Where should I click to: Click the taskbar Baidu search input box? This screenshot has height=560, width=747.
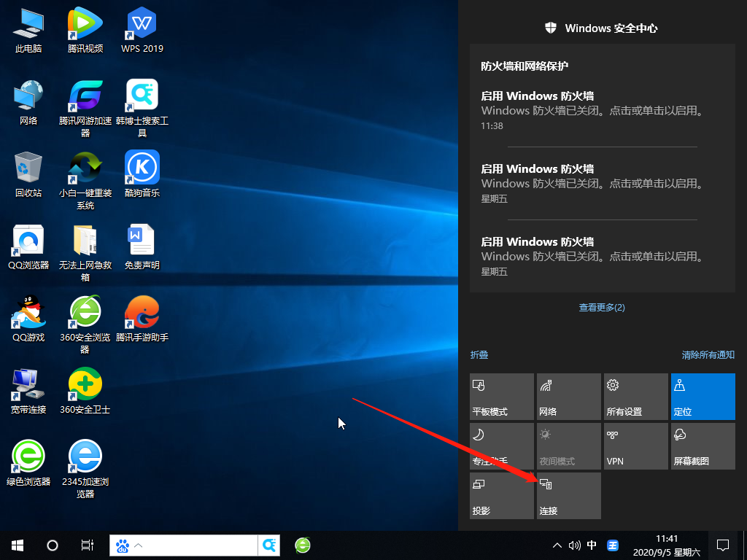click(197, 545)
